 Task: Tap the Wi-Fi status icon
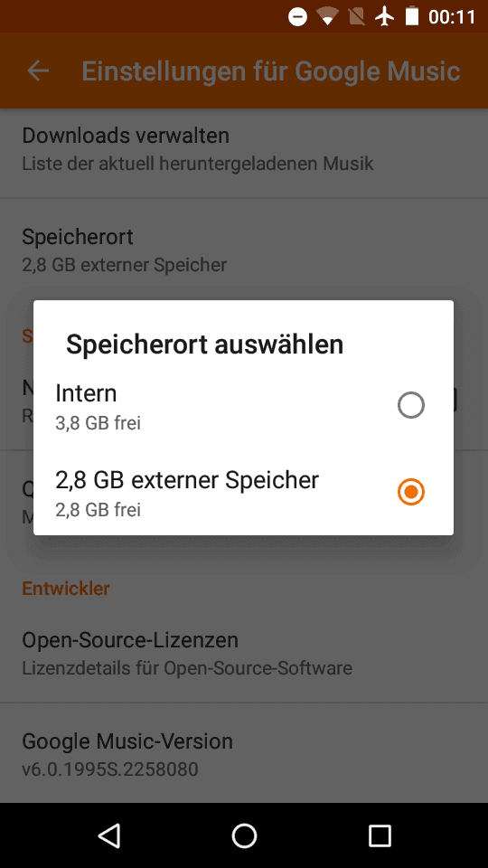point(327,17)
